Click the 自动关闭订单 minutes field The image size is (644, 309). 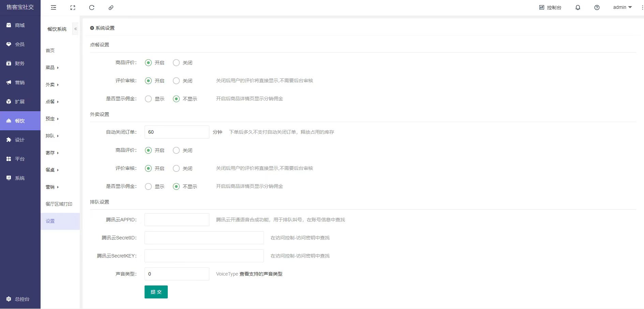pos(177,132)
